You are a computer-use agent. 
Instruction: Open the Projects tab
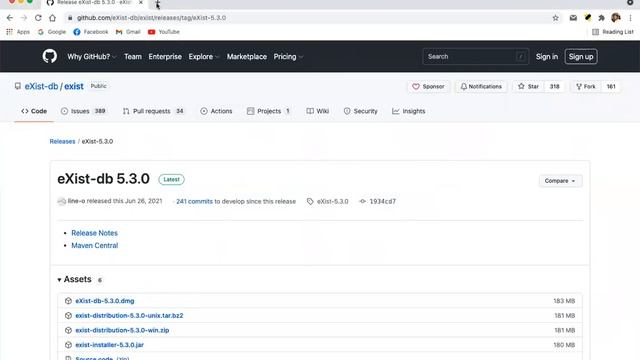tap(269, 111)
